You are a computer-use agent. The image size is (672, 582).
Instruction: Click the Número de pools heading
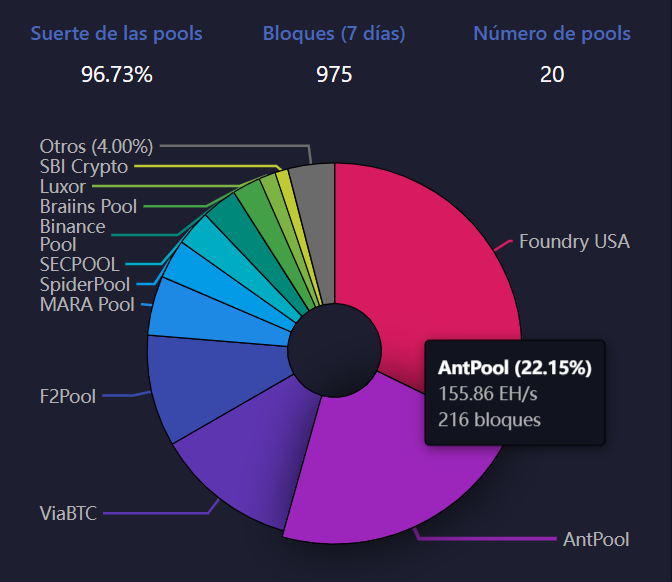[552, 33]
